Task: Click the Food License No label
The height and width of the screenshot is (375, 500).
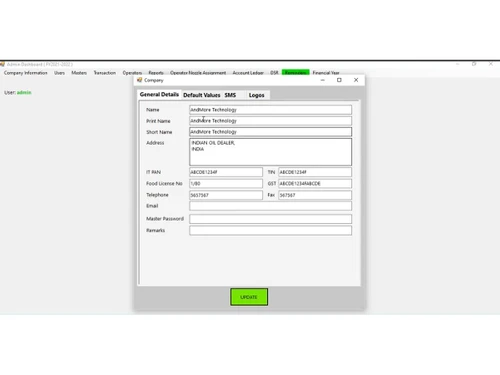Action: (x=164, y=184)
